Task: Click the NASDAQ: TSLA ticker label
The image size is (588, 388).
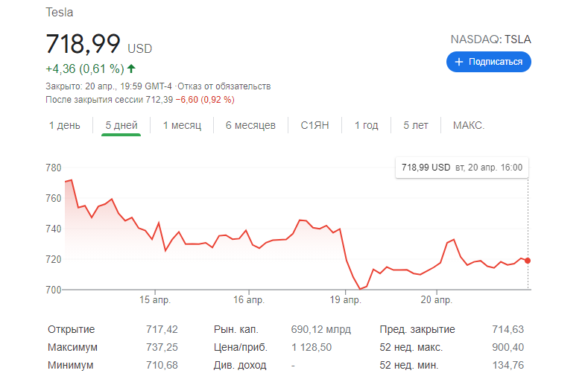Action: coord(490,39)
